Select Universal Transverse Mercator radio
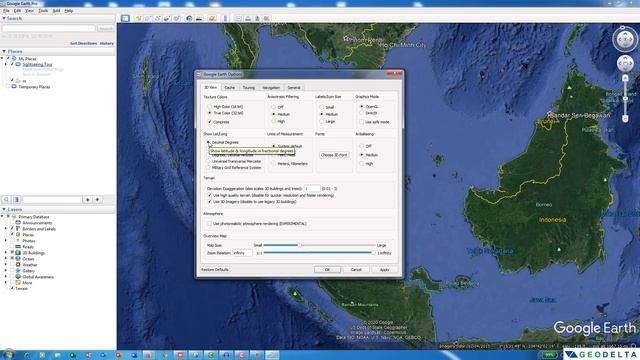This screenshot has width=640, height=360. click(209, 161)
